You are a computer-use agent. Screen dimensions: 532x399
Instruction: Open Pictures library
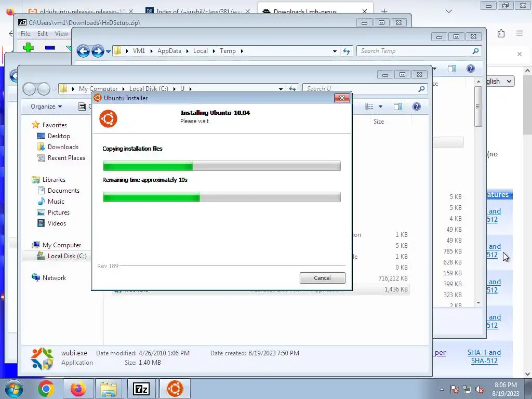click(x=58, y=212)
